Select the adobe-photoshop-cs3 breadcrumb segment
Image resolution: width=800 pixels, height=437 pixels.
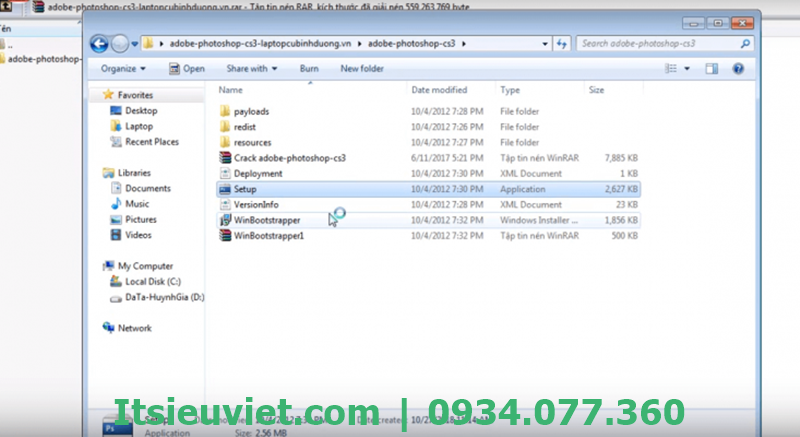(x=411, y=44)
